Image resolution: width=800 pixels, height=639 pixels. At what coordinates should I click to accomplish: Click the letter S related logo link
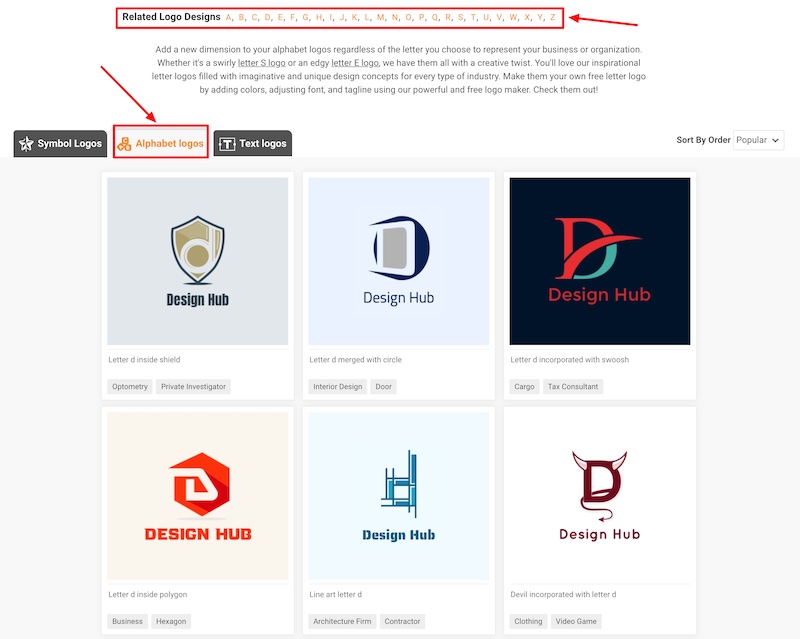(461, 17)
